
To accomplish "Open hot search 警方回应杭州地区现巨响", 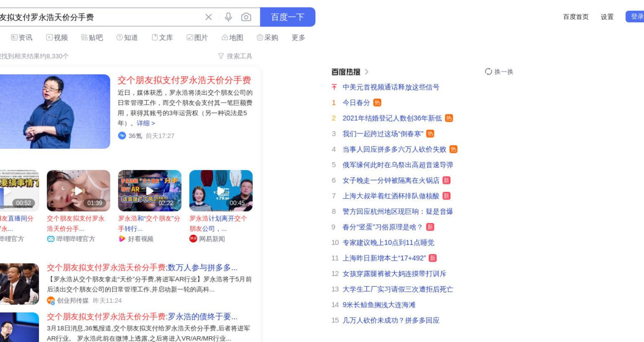I will 397,211.
